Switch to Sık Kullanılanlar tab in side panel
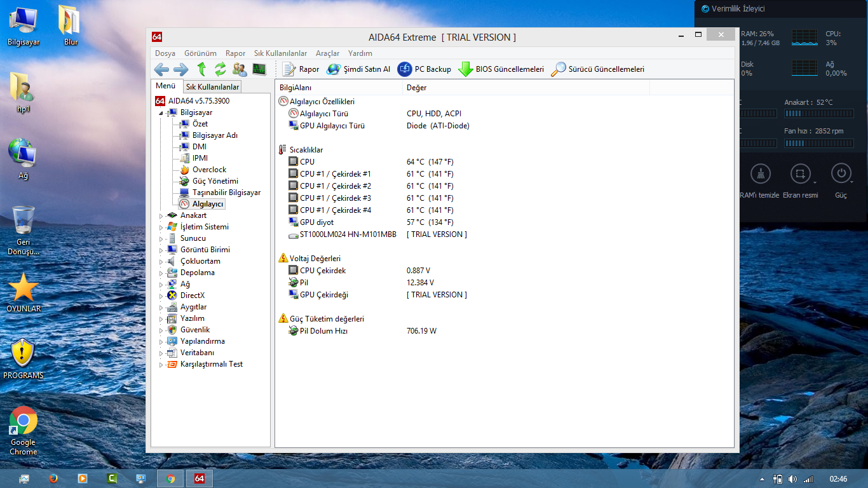The width and height of the screenshot is (868, 488). [x=212, y=86]
